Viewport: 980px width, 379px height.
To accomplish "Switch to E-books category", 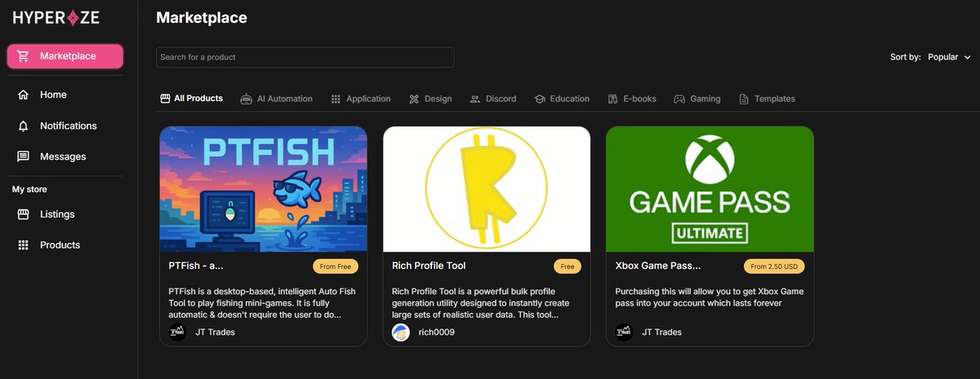I will pyautogui.click(x=632, y=99).
